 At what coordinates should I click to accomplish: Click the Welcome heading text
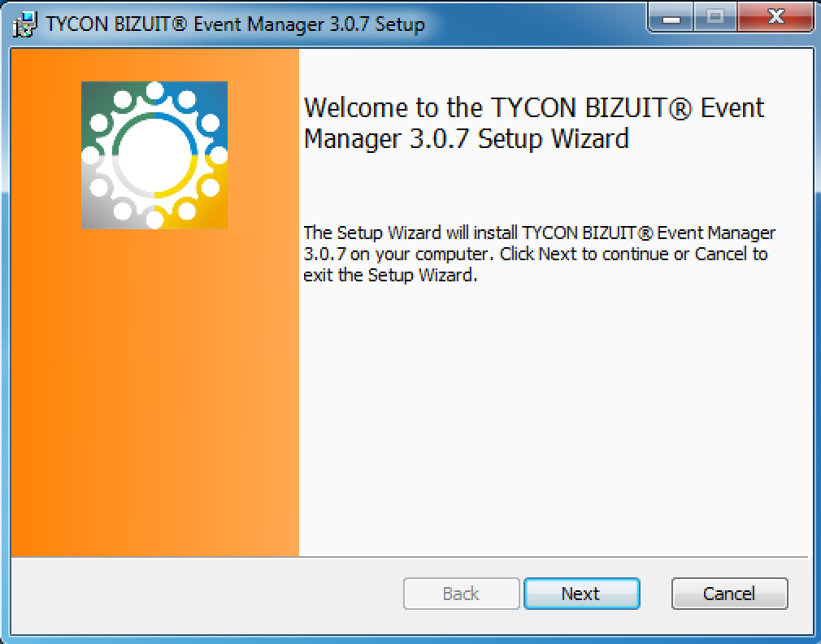[x=534, y=124]
